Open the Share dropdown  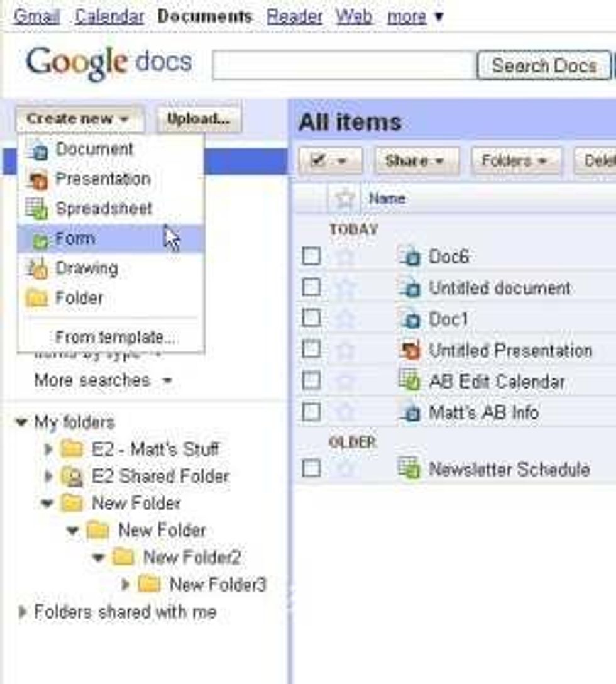(416, 161)
